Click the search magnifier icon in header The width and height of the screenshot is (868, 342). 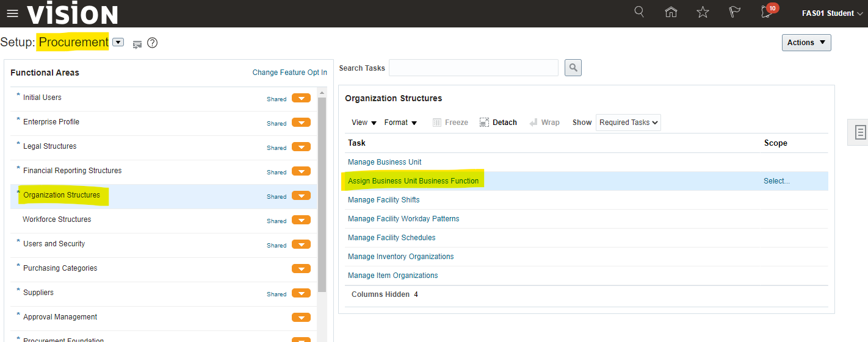click(639, 12)
